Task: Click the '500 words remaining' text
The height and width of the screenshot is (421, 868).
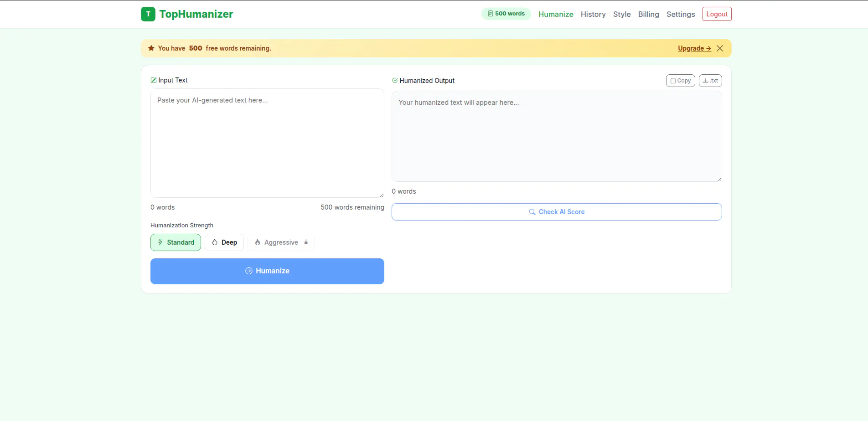Action: 352,207
